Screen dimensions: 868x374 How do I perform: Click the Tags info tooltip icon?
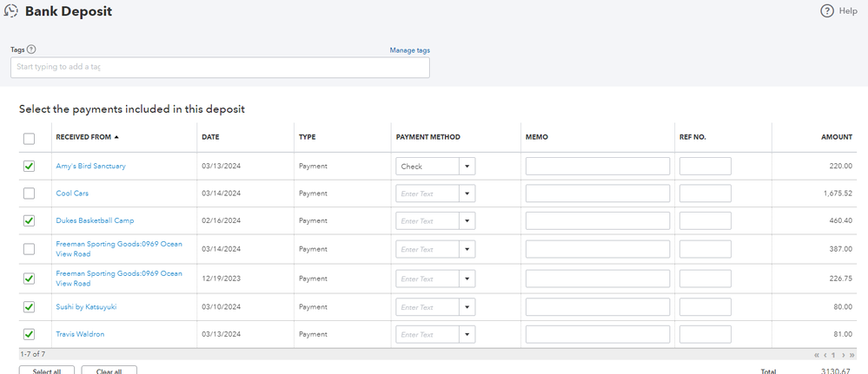click(x=31, y=50)
